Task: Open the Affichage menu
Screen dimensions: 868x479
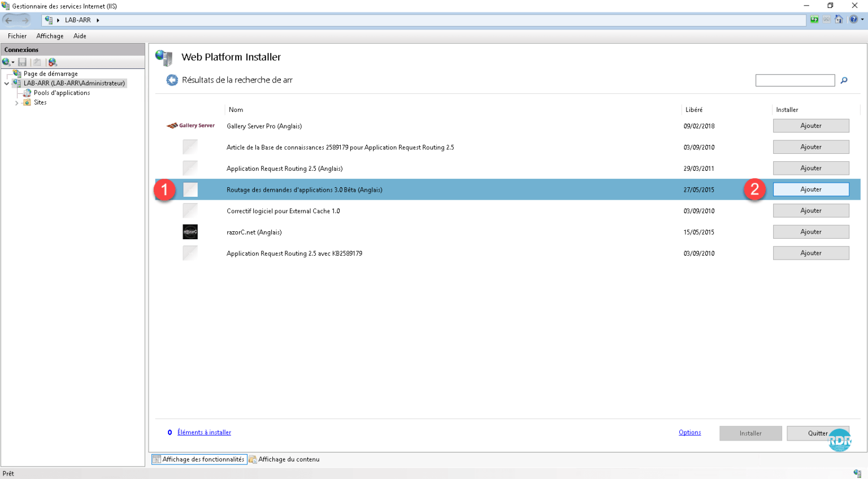Action: [50, 36]
